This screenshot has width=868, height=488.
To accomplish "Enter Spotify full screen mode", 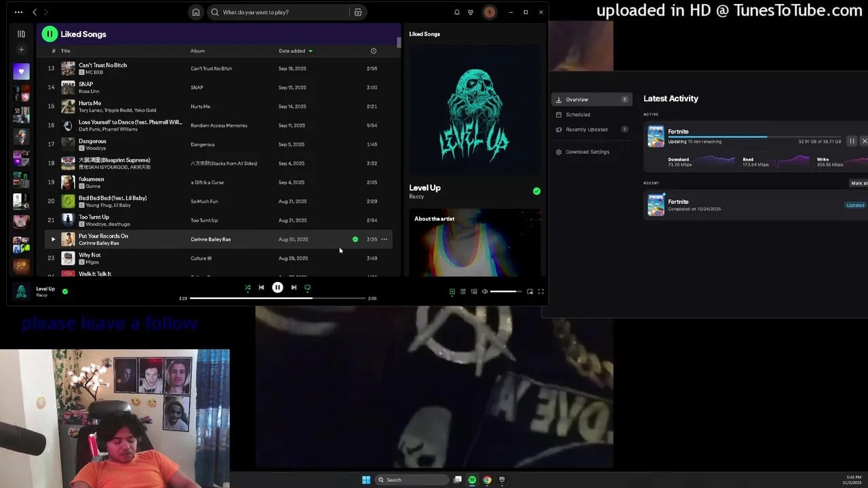I will (540, 291).
